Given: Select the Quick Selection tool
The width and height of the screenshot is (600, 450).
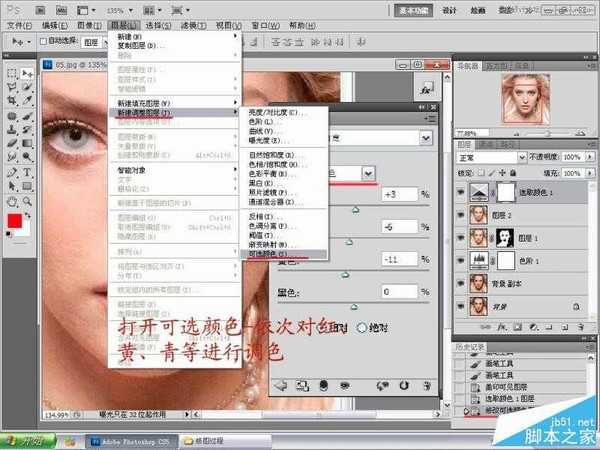Looking at the screenshot, I should (27, 87).
